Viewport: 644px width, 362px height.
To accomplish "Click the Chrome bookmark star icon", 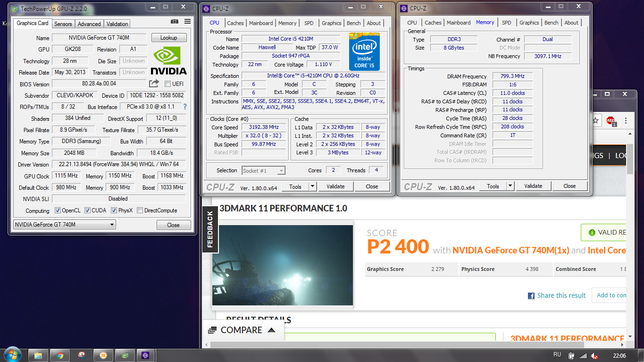I will 595,120.
